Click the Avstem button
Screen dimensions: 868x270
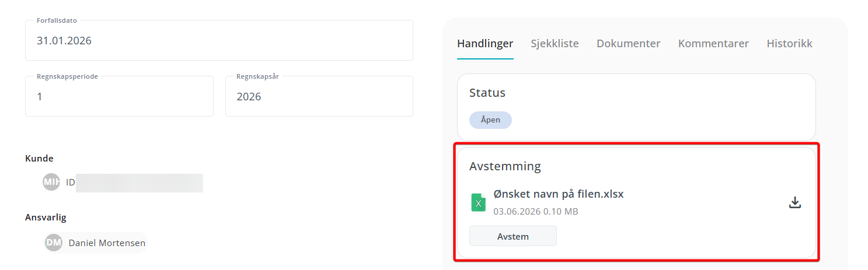pos(513,236)
